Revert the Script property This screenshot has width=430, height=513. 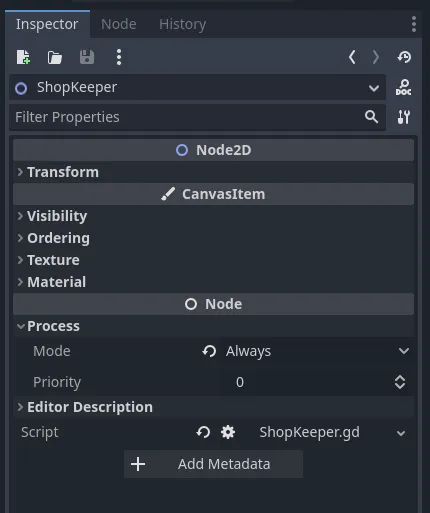click(203, 432)
